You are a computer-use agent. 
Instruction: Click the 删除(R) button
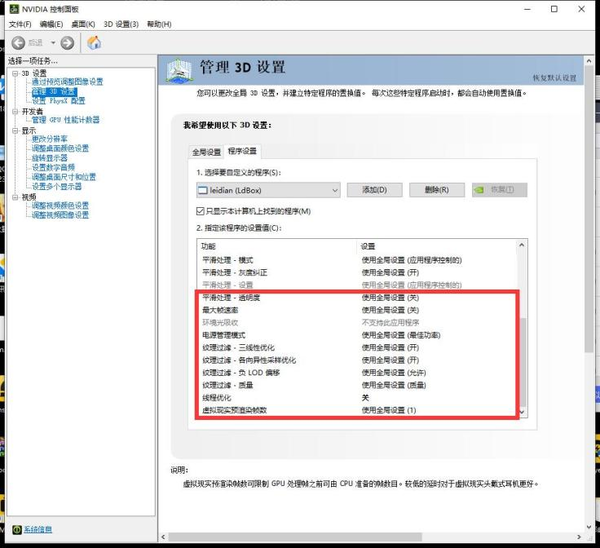437,190
